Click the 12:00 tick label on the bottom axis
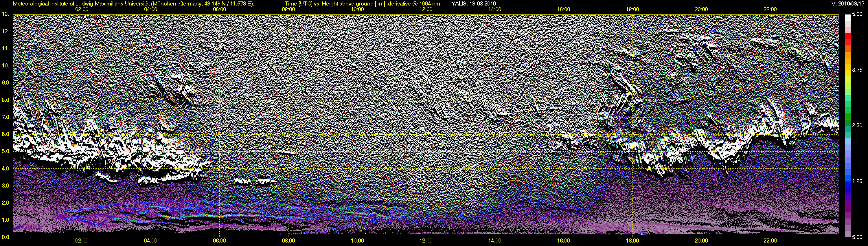This screenshot has width=868, height=246. (x=426, y=241)
